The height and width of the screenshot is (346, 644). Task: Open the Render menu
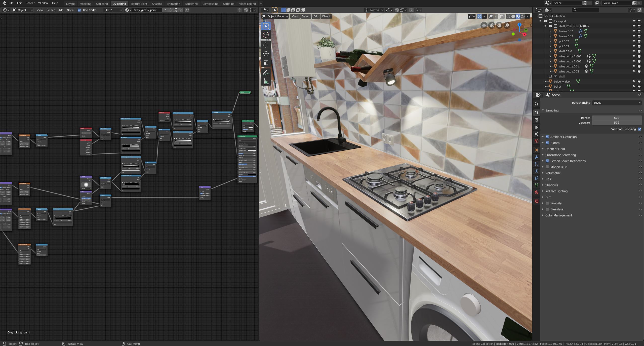point(30,3)
